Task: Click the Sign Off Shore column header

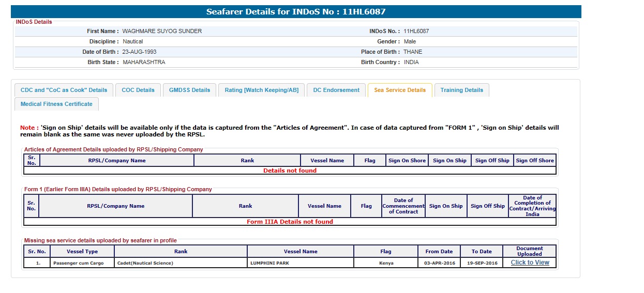Action: (534, 160)
